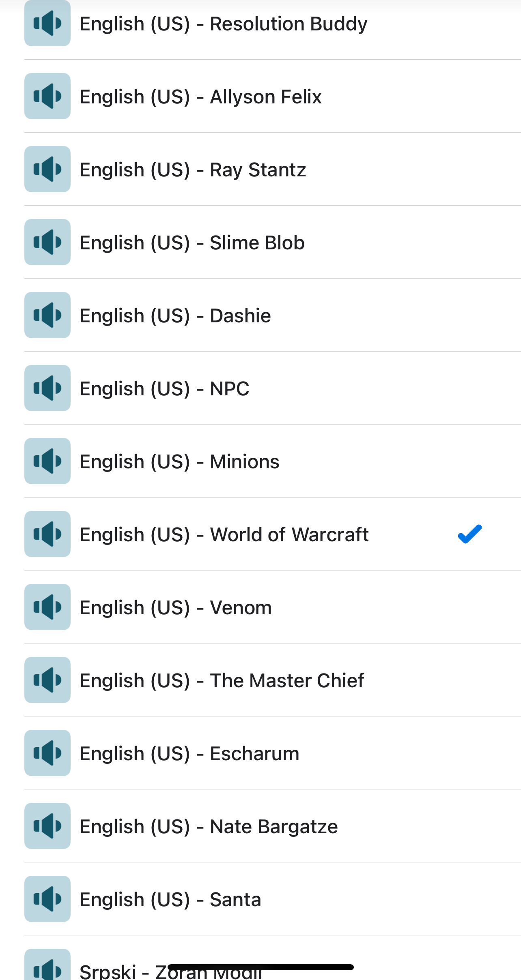
Task: Play the Slime Blob voice preview
Action: [47, 242]
